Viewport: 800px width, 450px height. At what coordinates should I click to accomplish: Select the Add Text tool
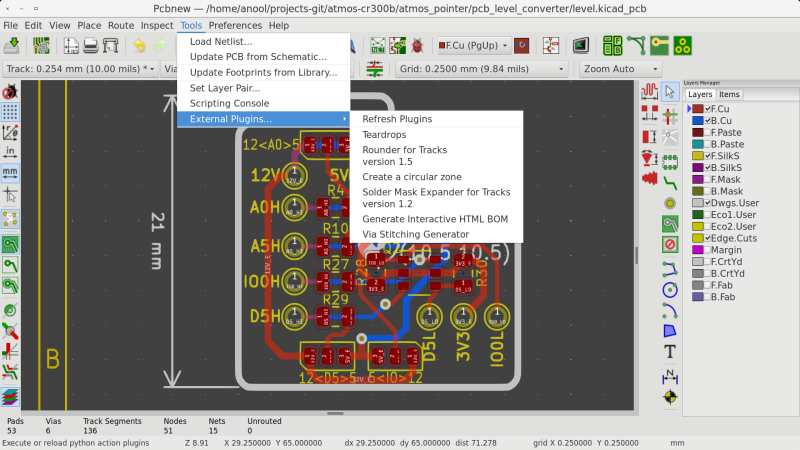[670, 351]
